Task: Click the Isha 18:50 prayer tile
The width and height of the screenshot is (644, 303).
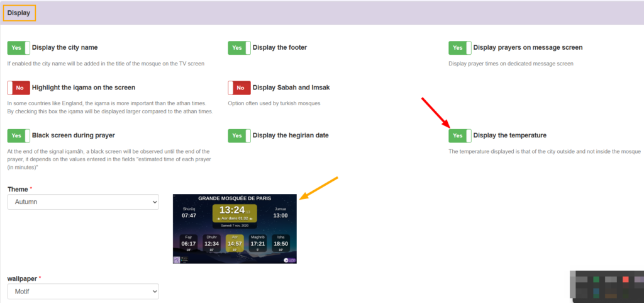Action: click(280, 243)
